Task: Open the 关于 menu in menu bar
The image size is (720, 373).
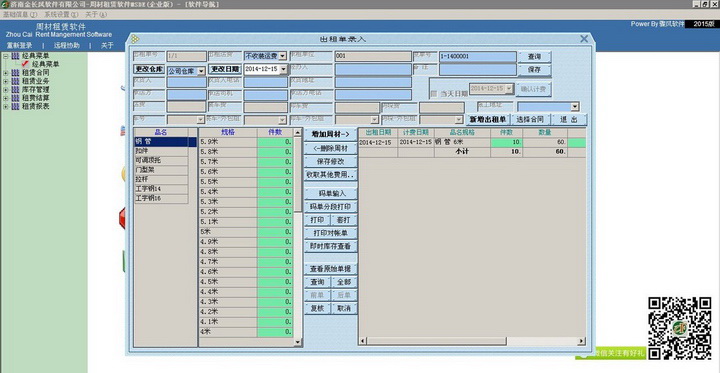Action: click(96, 14)
